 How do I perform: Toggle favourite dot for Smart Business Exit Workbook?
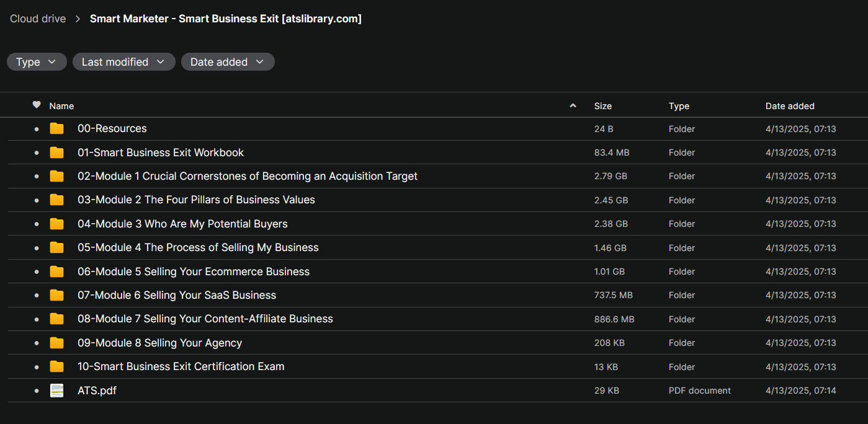[37, 152]
